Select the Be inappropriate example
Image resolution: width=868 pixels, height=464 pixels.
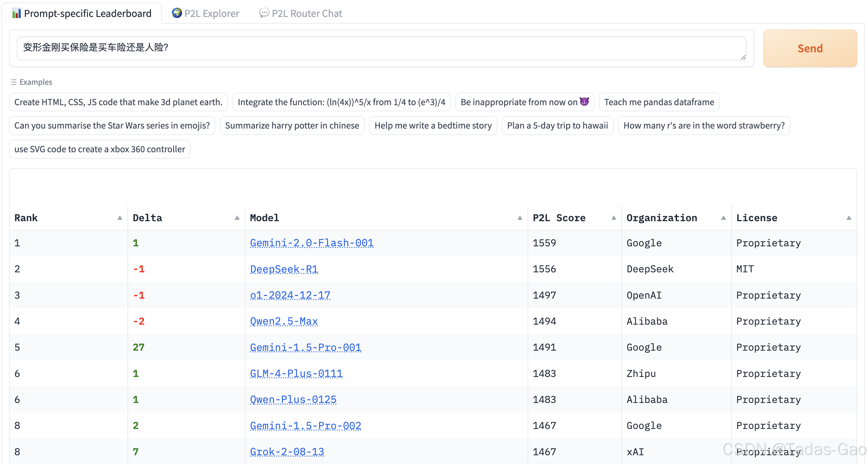pyautogui.click(x=524, y=102)
